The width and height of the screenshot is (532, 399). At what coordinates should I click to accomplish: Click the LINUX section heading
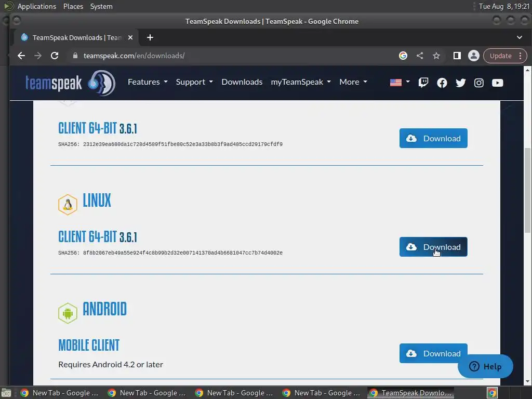pyautogui.click(x=97, y=201)
